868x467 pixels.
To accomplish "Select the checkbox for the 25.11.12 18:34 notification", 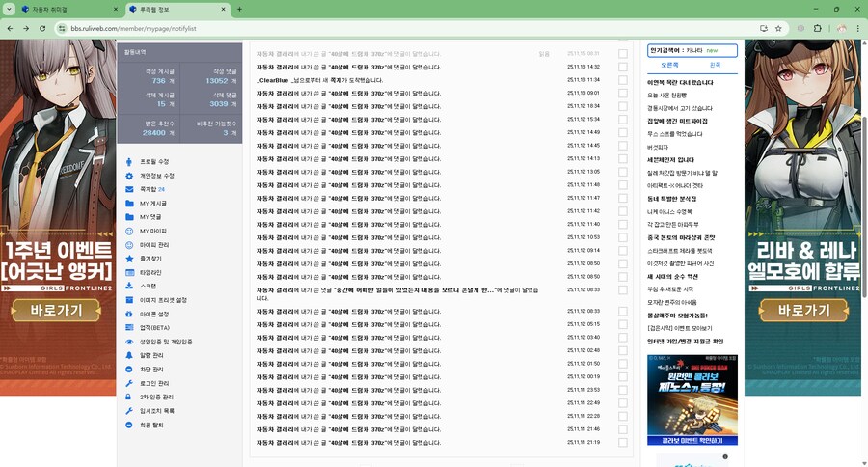I will coord(623,106).
